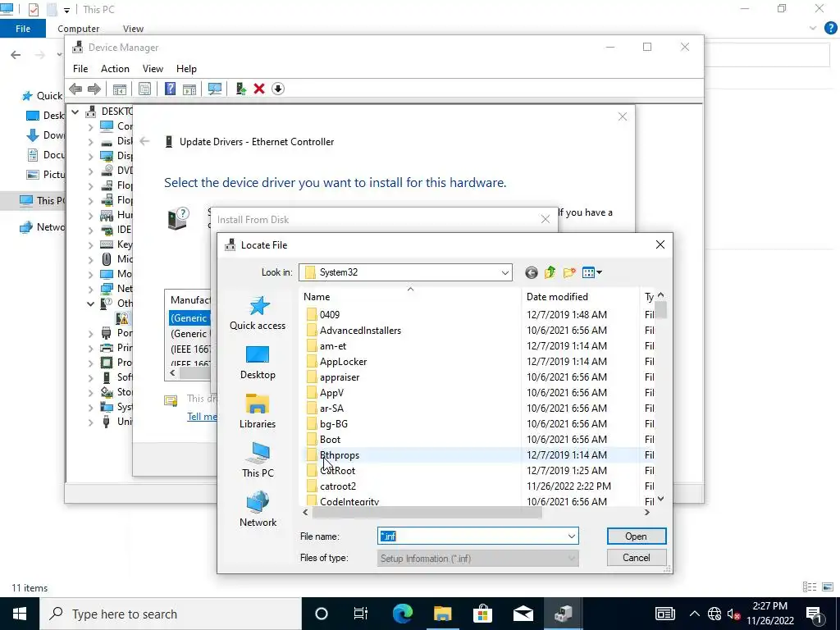Open the View ribbon tab in This PC
This screenshot has width=840, height=630.
(133, 29)
